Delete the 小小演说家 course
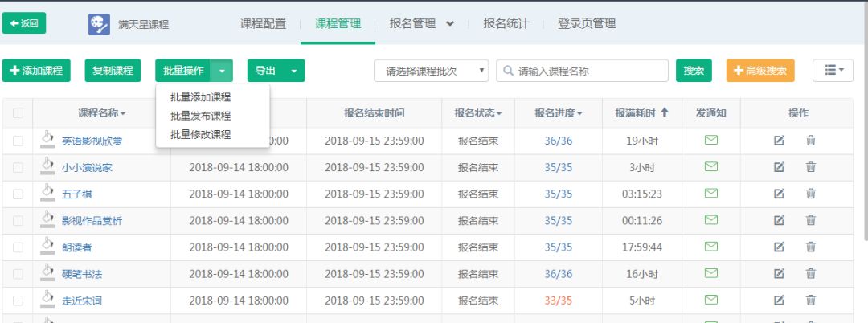Screen dimensions: 868x323 [810, 167]
